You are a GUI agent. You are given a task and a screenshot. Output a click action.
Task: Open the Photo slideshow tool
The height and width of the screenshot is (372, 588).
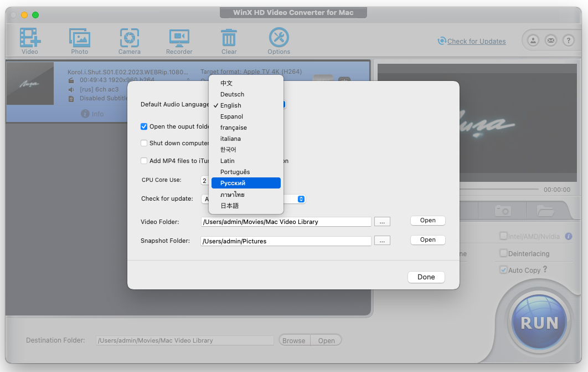80,38
